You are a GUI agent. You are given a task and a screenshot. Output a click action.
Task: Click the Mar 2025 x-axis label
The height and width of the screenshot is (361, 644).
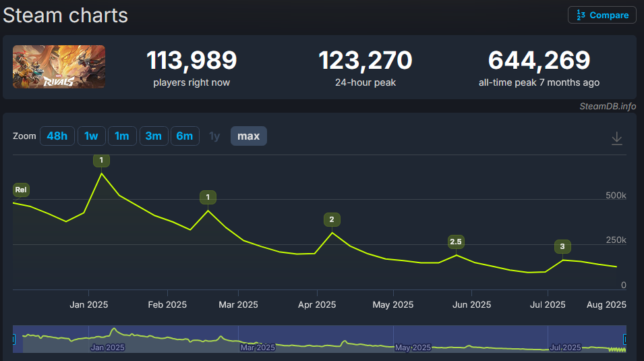pos(238,305)
